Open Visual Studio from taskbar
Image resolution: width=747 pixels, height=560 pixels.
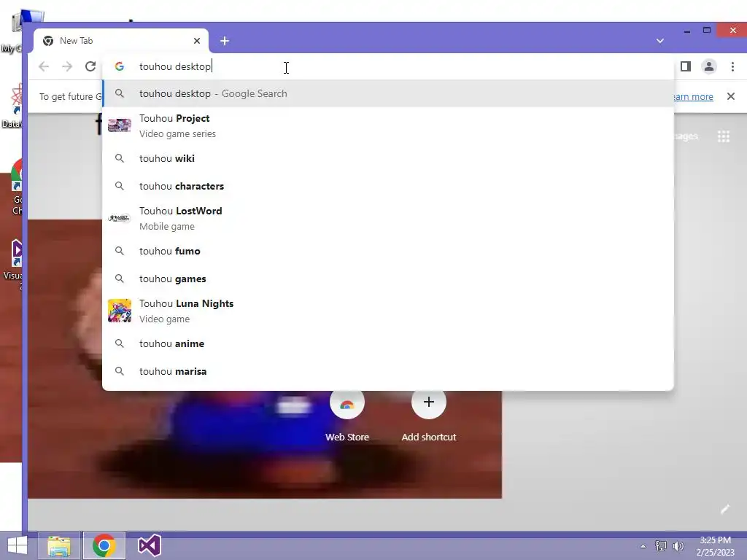click(x=149, y=545)
